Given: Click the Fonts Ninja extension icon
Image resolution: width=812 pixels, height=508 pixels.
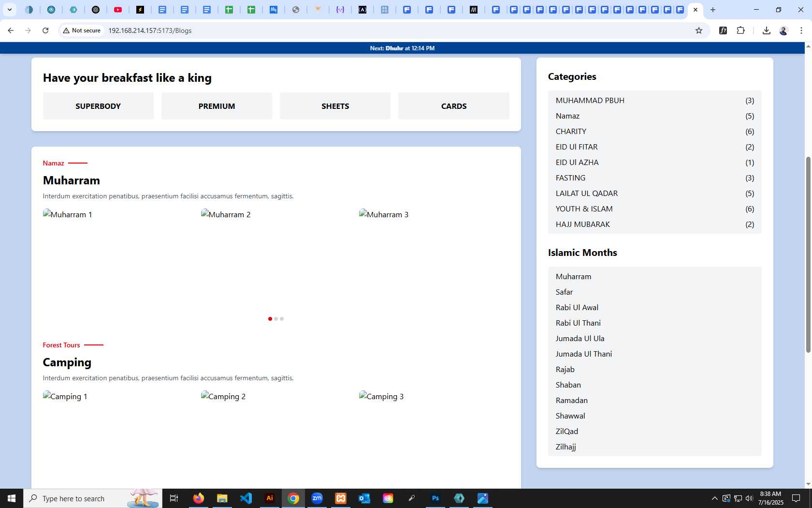Looking at the screenshot, I should click(723, 30).
